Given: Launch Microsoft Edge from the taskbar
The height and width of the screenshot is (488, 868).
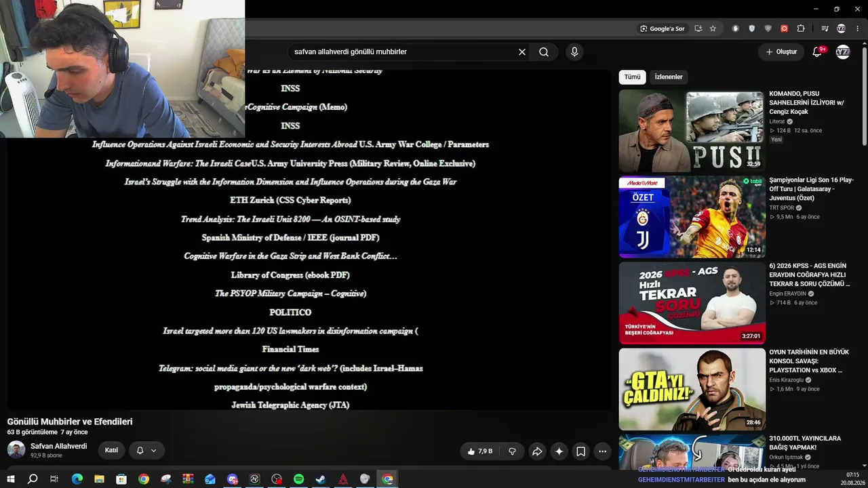Looking at the screenshot, I should [x=77, y=479].
